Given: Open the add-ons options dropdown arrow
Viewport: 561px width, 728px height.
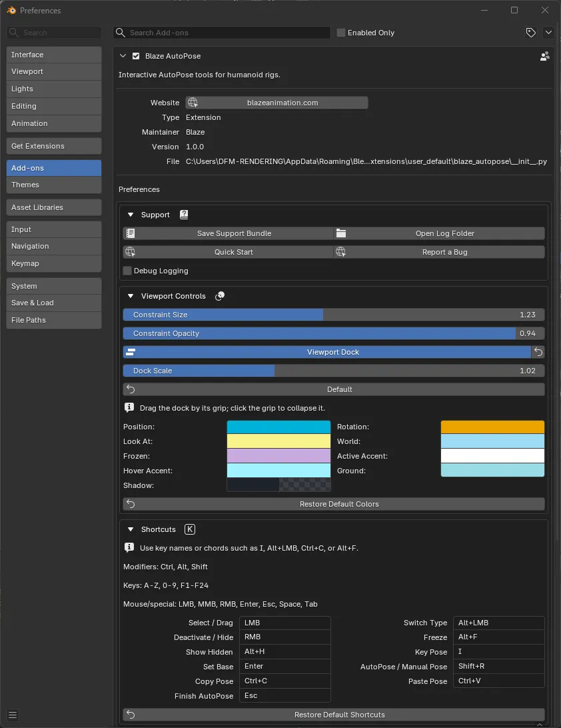Looking at the screenshot, I should tap(548, 33).
